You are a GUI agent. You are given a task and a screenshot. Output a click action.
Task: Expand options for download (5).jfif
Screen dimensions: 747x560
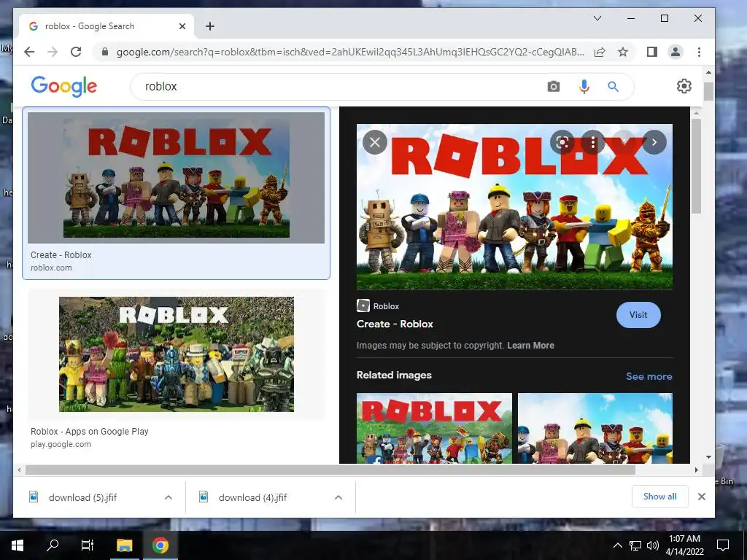coord(169,497)
